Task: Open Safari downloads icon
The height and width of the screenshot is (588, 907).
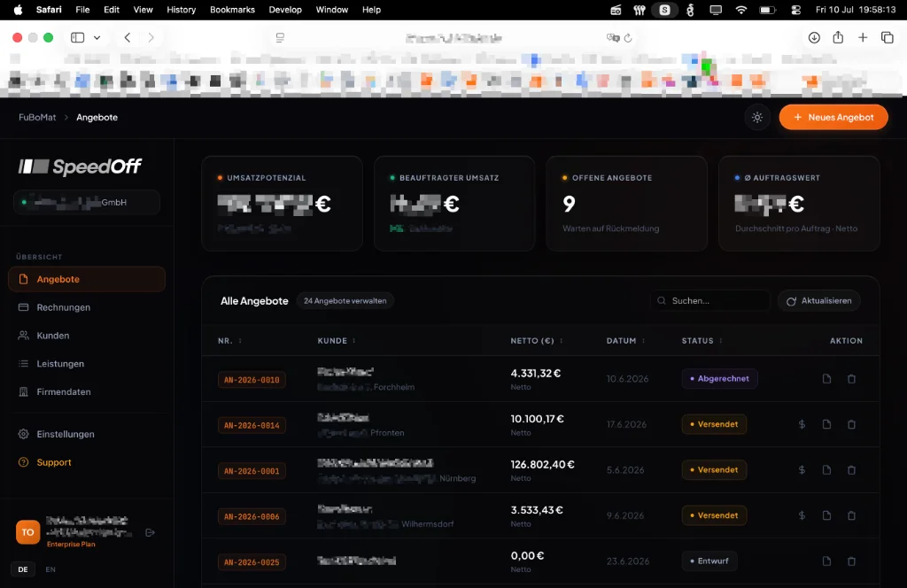Action: tap(814, 37)
